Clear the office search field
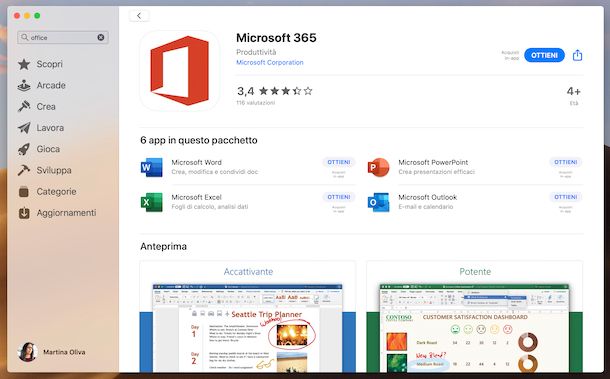The width and height of the screenshot is (610, 379). coord(101,37)
